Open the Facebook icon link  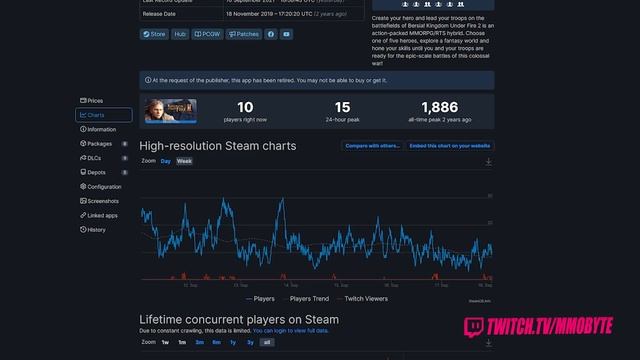coord(271,34)
